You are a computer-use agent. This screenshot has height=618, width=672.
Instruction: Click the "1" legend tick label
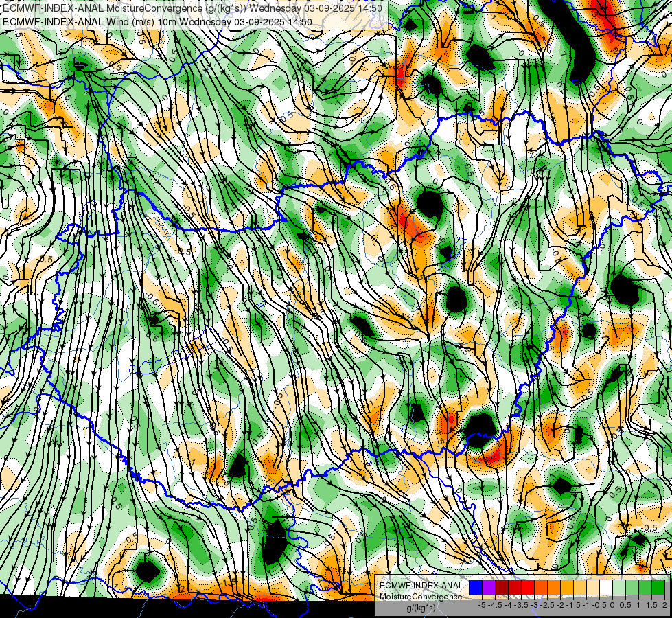click(638, 605)
